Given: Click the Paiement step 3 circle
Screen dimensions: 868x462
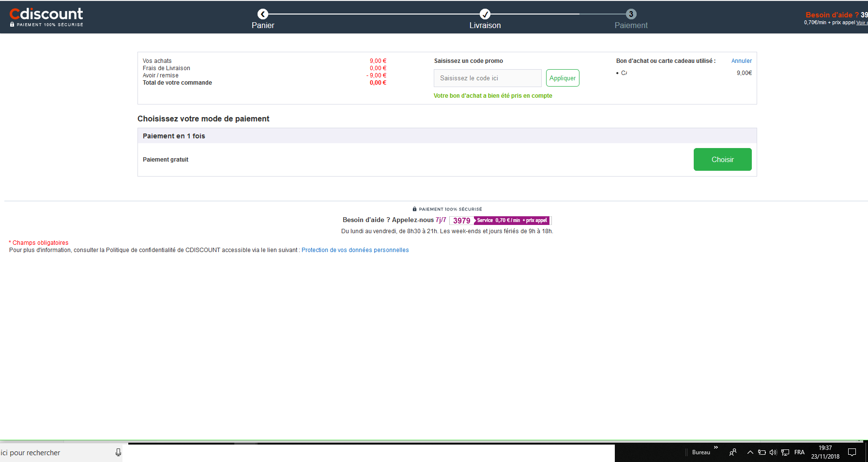Looking at the screenshot, I should click(631, 14).
